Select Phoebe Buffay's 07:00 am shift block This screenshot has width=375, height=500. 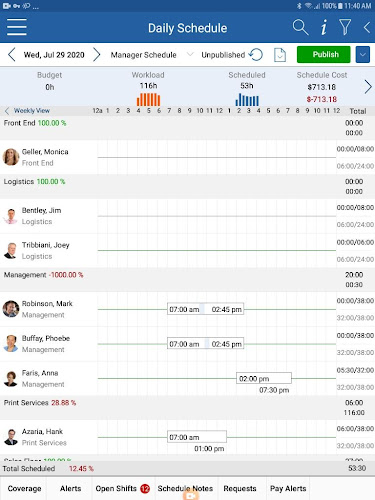[205, 344]
